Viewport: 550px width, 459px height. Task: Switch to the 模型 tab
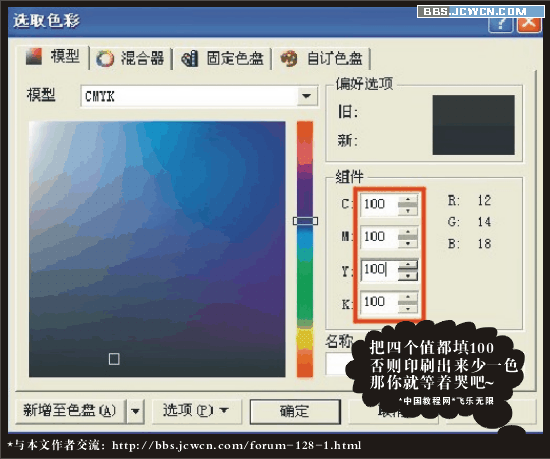pyautogui.click(x=53, y=57)
